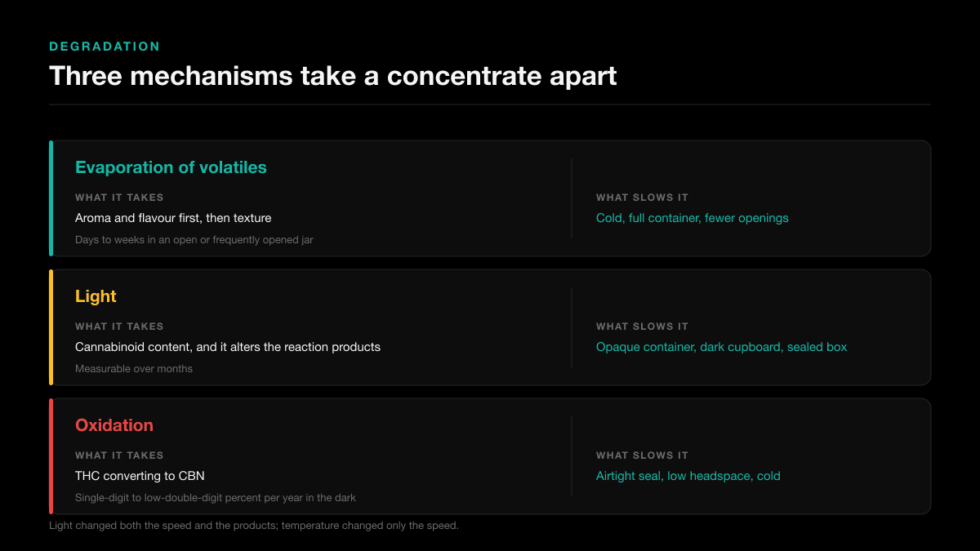Screen dimensions: 980x551
Task: Click 'Days to weeks in an open' note
Action: pos(194,240)
